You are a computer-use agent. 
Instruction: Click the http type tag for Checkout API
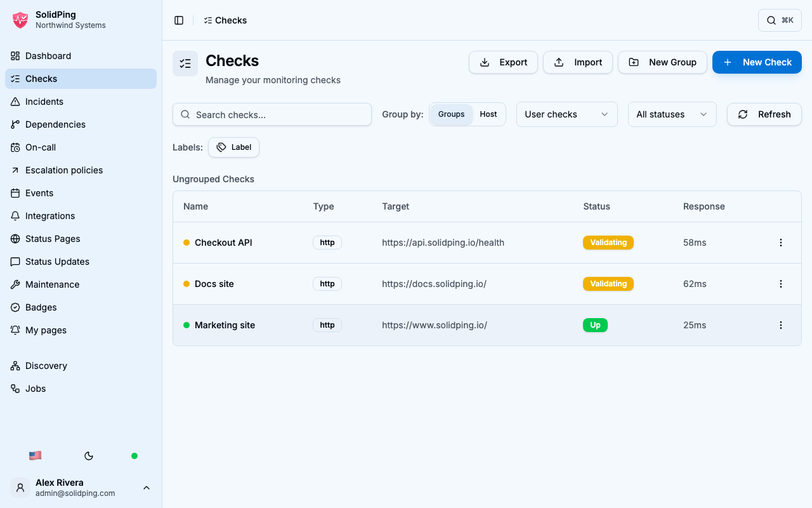[x=327, y=243]
